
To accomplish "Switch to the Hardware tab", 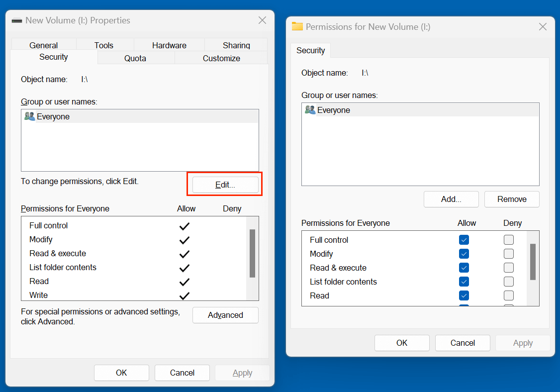I will [169, 45].
